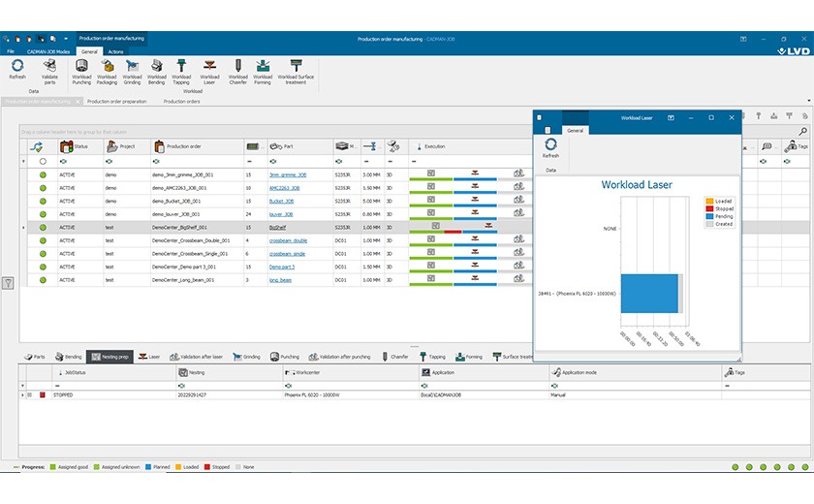Select status circle for DemoCenter_Crossbeam_Double_001

point(43,240)
